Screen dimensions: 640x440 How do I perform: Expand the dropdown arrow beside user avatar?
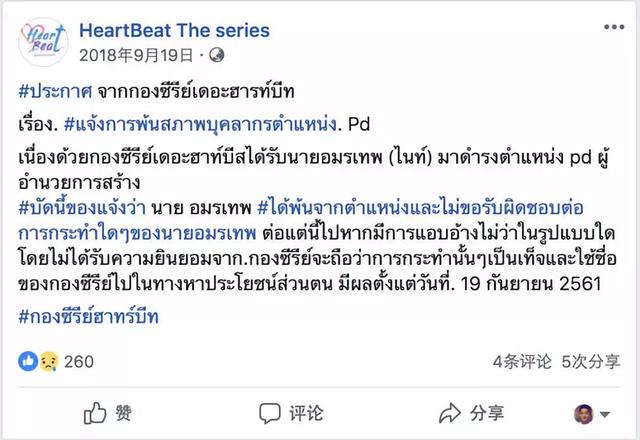click(x=606, y=413)
